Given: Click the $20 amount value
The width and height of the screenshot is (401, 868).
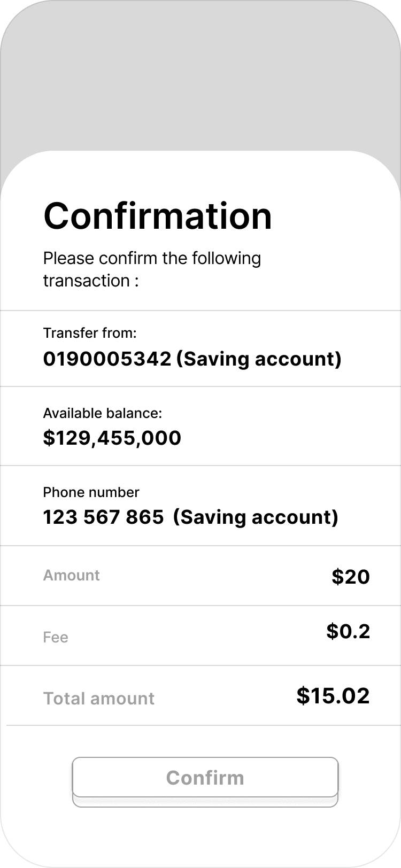Looking at the screenshot, I should tap(351, 577).
